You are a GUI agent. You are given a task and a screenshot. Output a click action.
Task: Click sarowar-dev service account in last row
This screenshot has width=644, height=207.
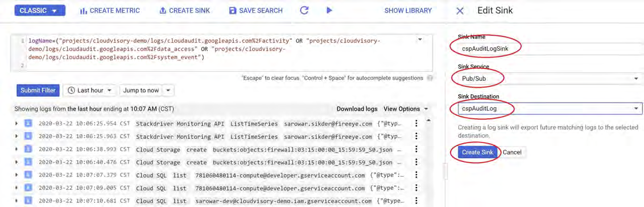click(x=284, y=202)
